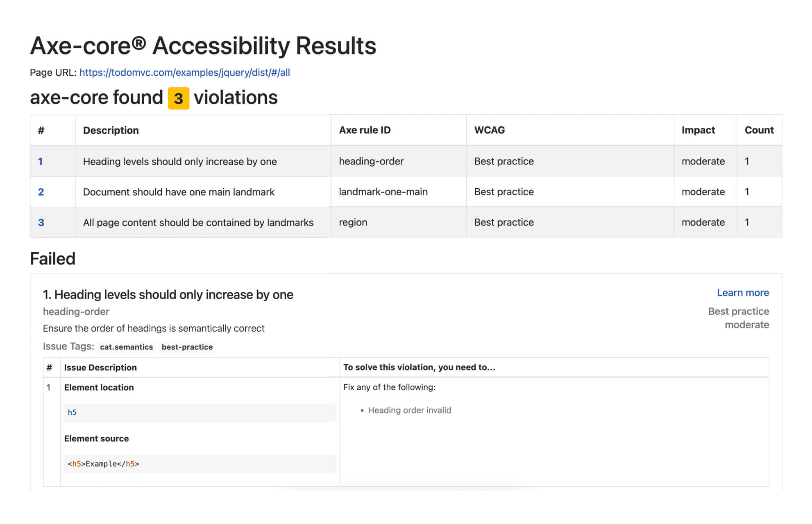Click the cat.semantics issue tag
This screenshot has height=524, width=812.
click(x=126, y=347)
